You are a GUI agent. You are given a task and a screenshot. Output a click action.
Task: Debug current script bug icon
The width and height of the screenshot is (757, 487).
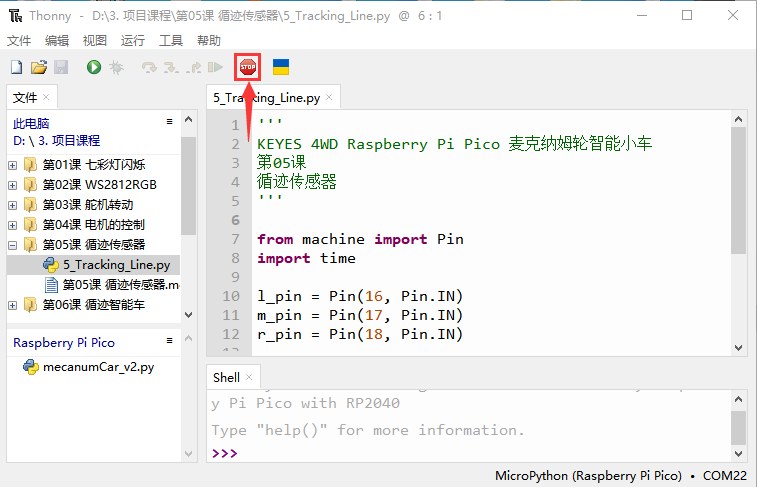[x=116, y=67]
